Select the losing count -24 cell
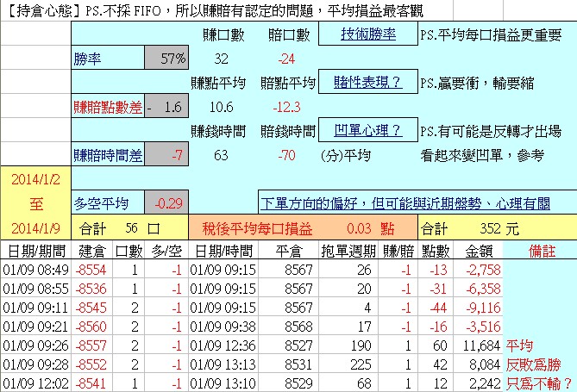Screen dimensions: 577x392 point(286,59)
